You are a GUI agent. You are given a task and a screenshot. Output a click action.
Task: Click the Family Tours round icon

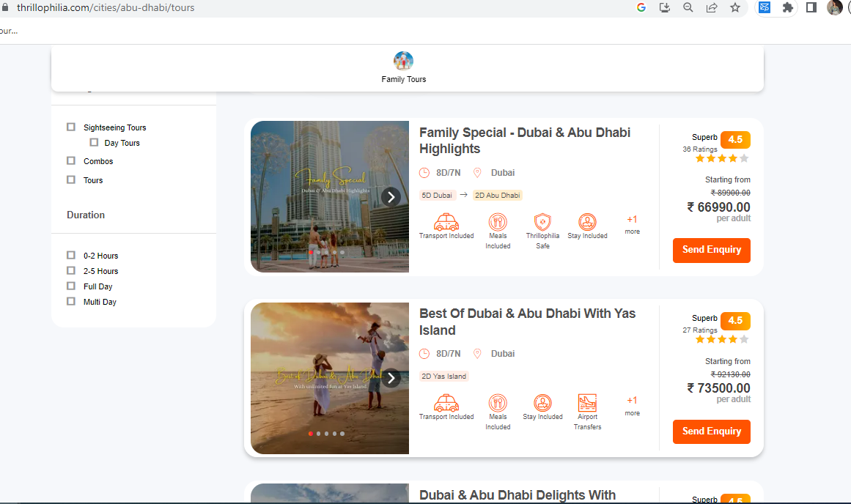[403, 61]
